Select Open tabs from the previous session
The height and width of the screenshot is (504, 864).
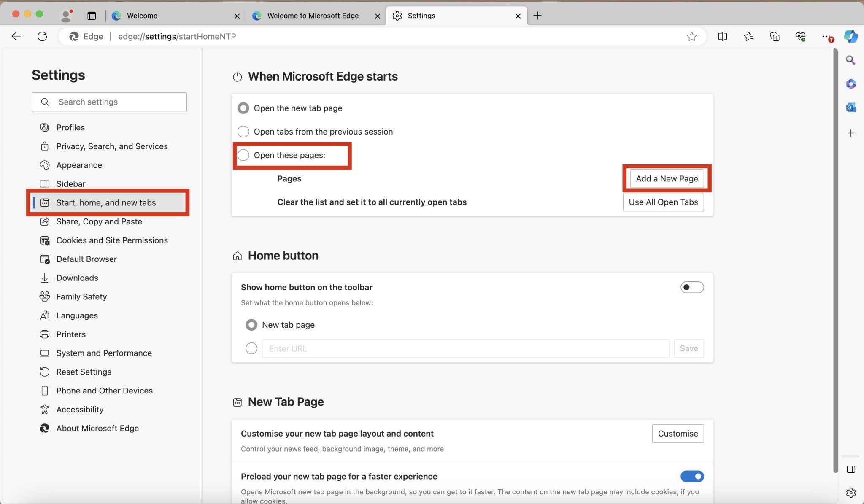[x=243, y=132]
